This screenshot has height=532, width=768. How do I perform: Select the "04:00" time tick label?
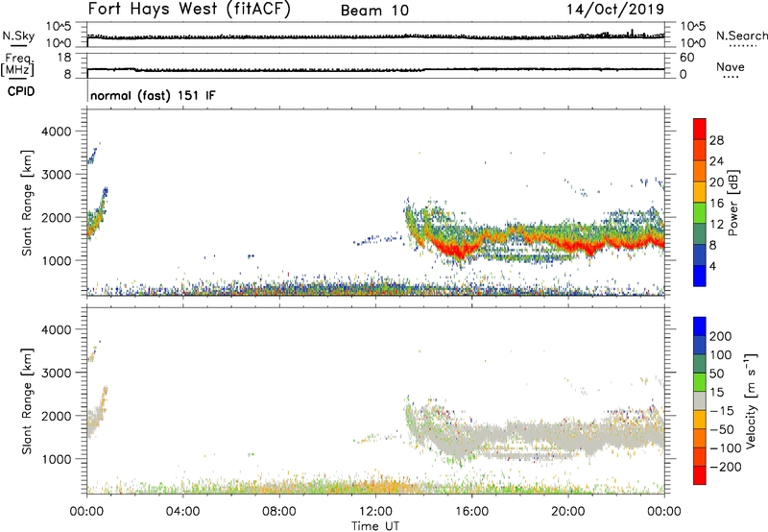(182, 512)
